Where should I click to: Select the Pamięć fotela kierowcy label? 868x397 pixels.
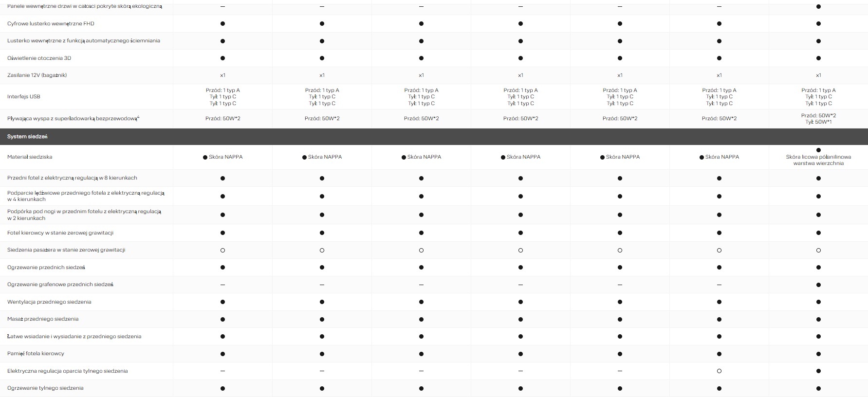pos(36,353)
